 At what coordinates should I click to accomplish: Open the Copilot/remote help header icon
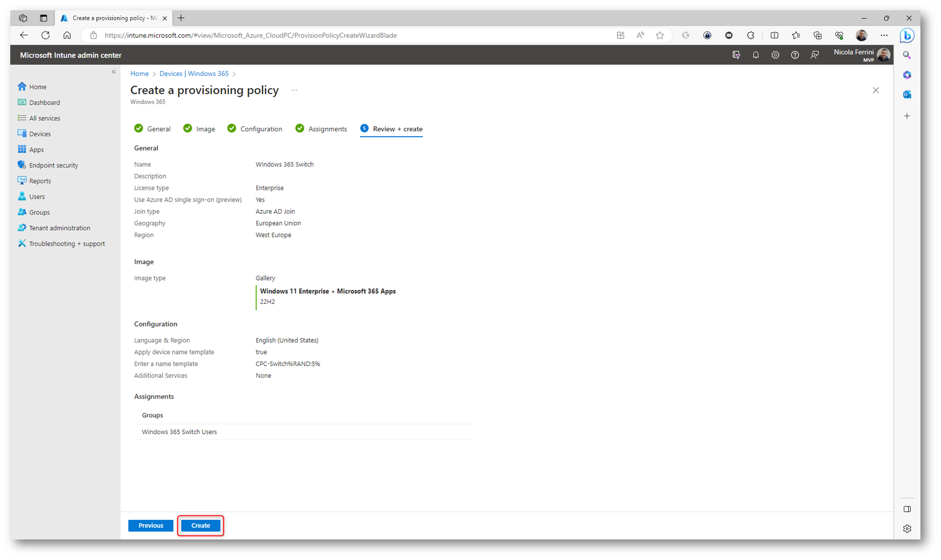click(736, 55)
